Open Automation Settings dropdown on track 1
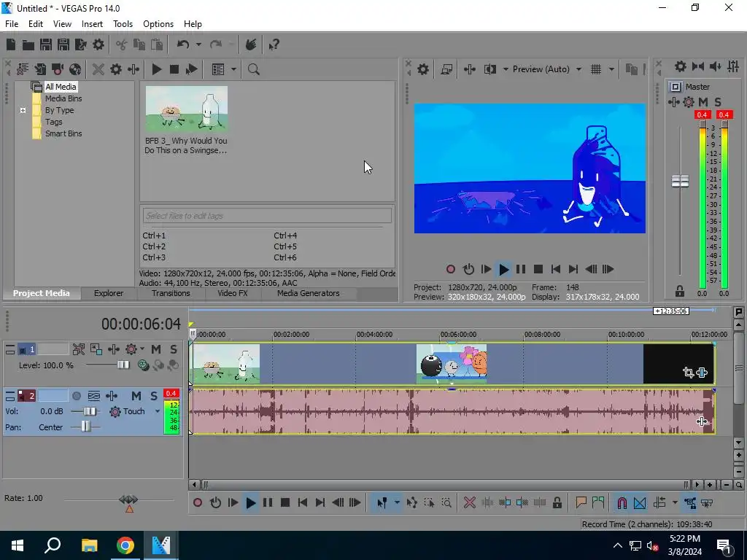This screenshot has width=747, height=560. click(x=142, y=349)
